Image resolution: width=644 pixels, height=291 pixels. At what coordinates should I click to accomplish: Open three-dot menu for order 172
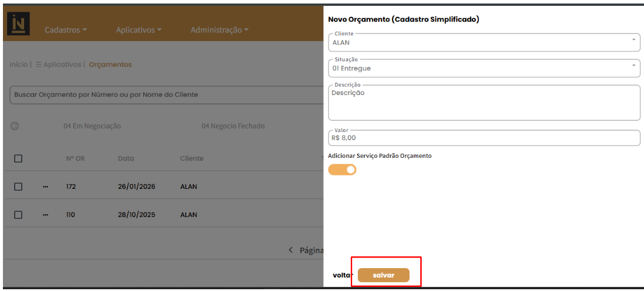(x=45, y=187)
